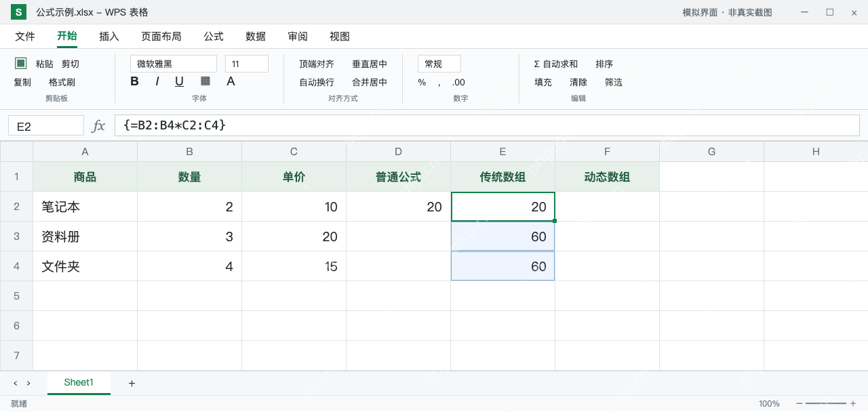
Task: Switch to the 审阅 tab
Action: [x=298, y=37]
